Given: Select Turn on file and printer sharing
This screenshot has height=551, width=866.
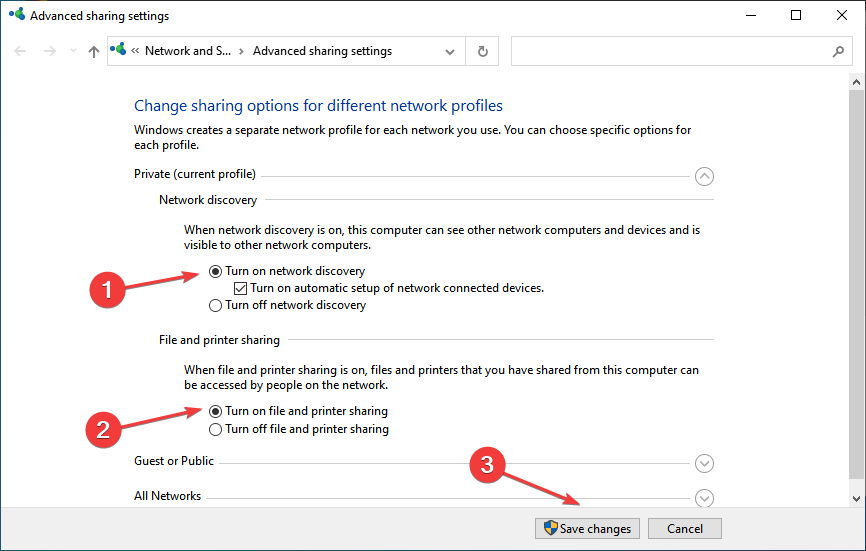Looking at the screenshot, I should coord(215,411).
